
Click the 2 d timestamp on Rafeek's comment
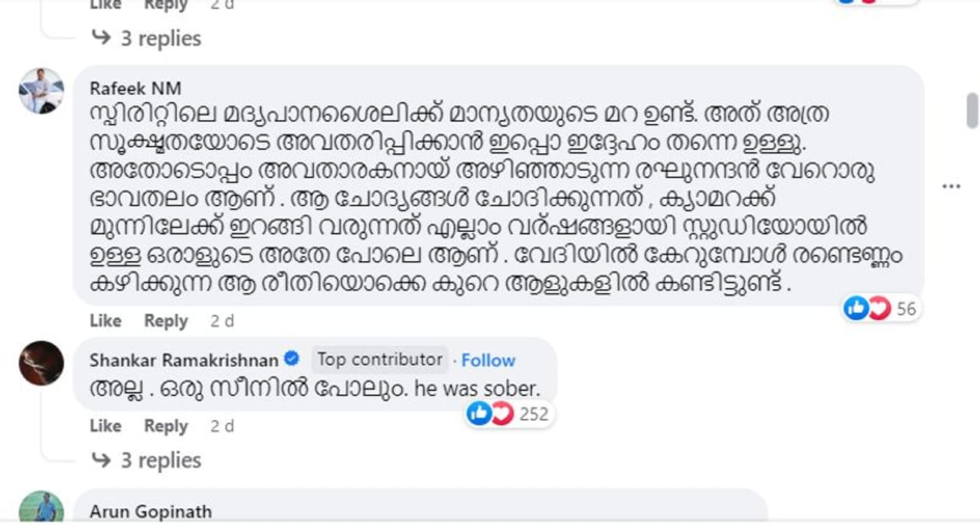[x=222, y=321]
